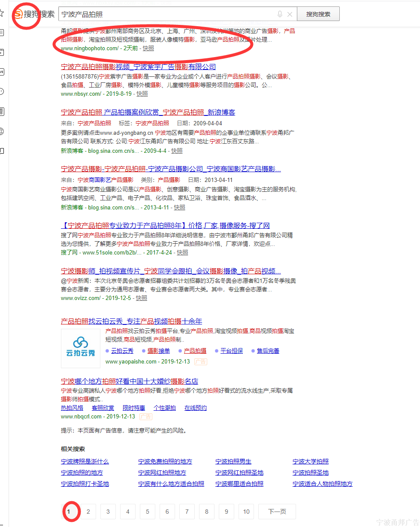Click the www.nbqcrl.com ad URL text
Image resolution: width=420 pixels, height=527 pixels.
coord(81,417)
